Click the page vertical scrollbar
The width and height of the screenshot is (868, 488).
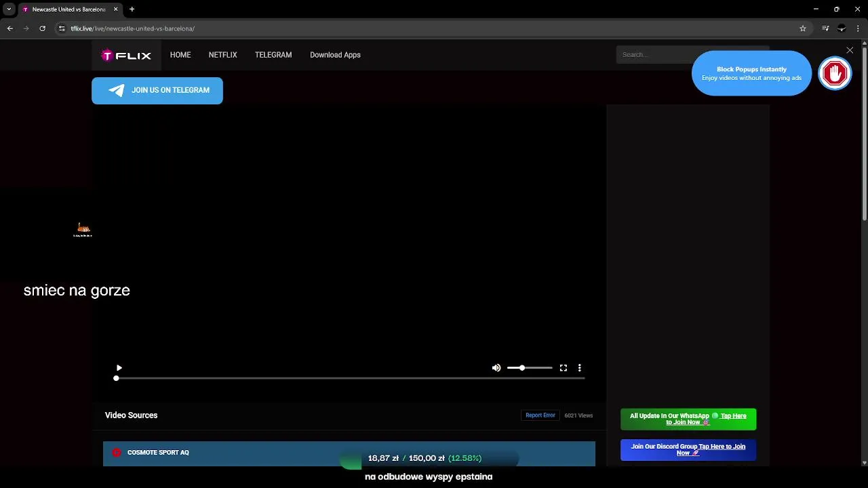tap(865, 136)
